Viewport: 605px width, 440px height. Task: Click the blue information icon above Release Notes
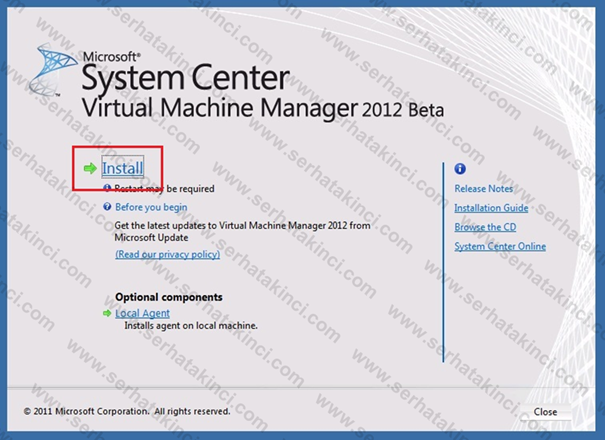pyautogui.click(x=460, y=169)
